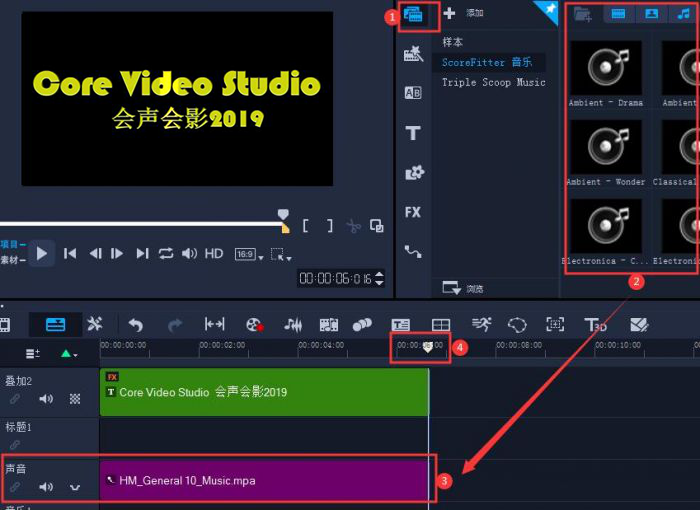Switch to storyboard view
The height and width of the screenshot is (510, 700).
[5, 325]
